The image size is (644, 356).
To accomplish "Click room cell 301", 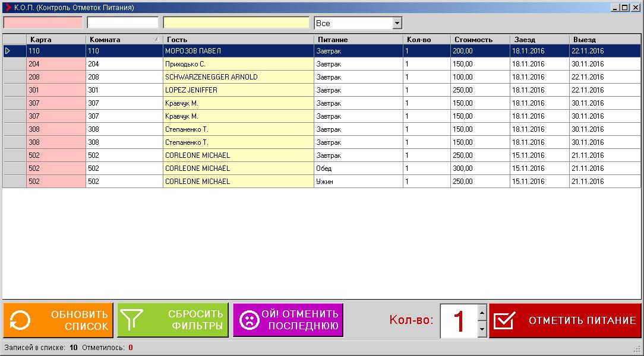I will (x=124, y=90).
